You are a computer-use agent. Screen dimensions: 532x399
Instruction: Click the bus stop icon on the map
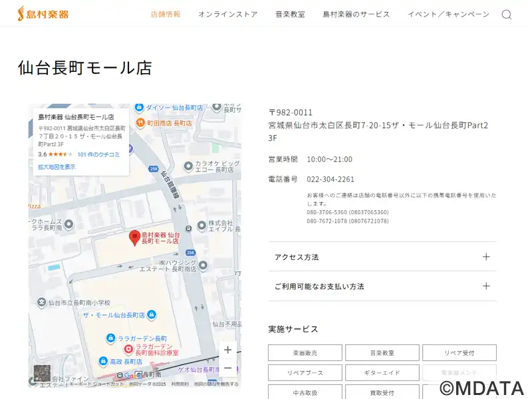(x=189, y=229)
